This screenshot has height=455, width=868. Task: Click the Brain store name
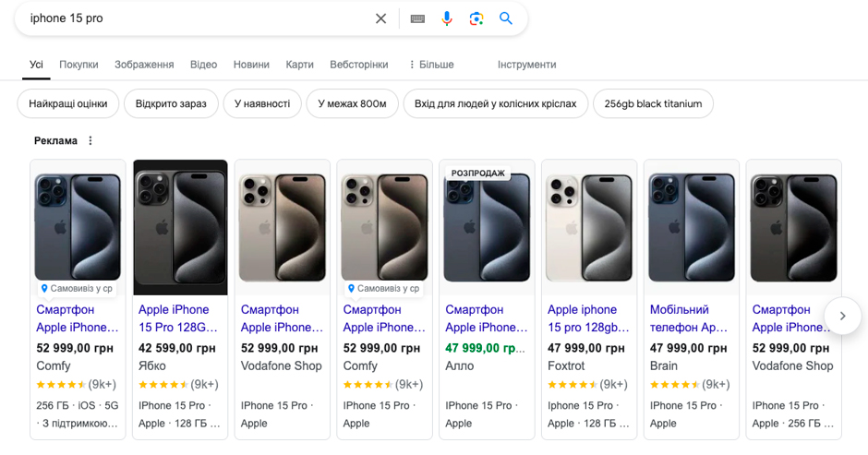(x=664, y=365)
